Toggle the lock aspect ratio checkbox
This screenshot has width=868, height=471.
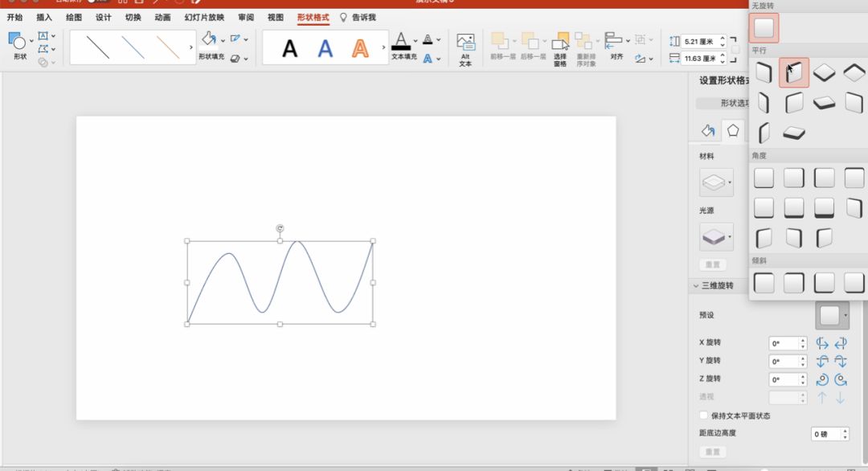[x=735, y=50]
